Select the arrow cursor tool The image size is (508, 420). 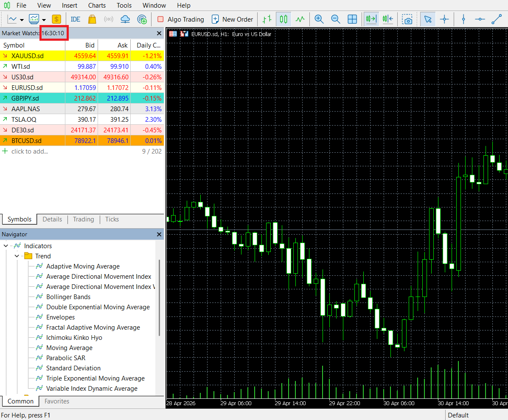pyautogui.click(x=428, y=20)
